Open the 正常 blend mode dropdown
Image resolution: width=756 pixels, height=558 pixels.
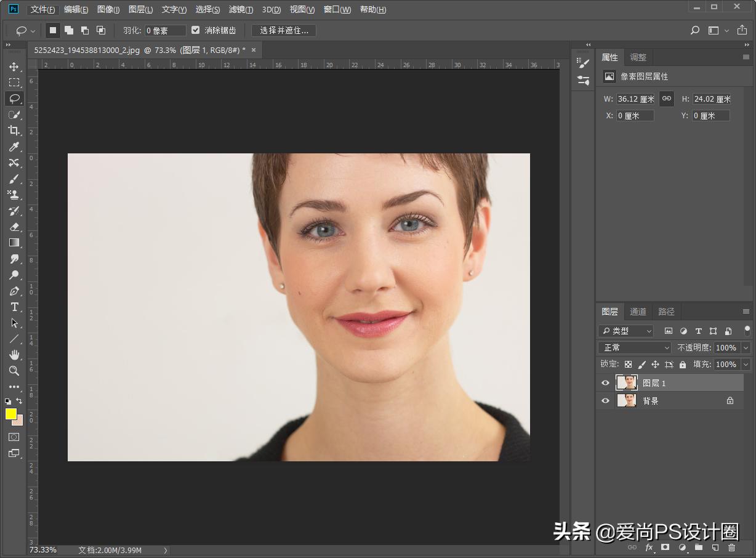[635, 348]
